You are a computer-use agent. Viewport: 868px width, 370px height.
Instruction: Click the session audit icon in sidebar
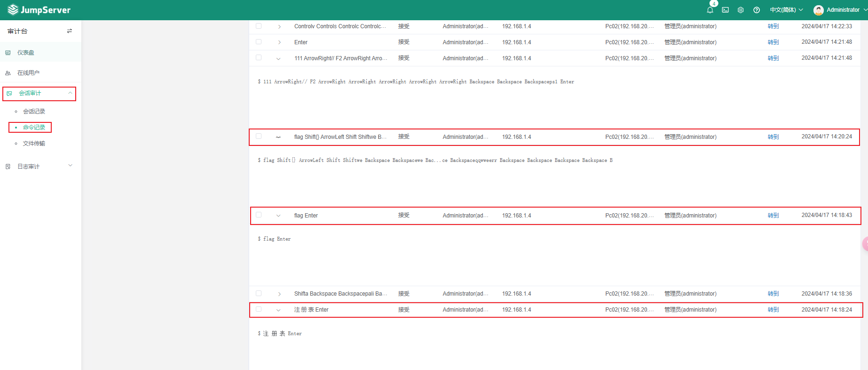click(9, 93)
